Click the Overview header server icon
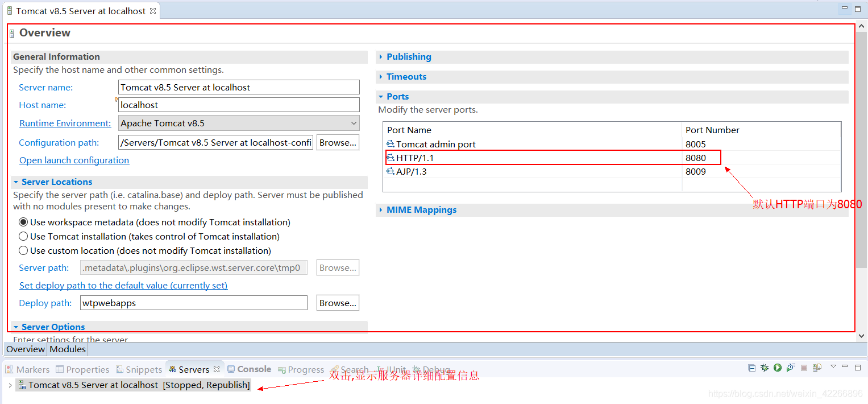 click(12, 34)
